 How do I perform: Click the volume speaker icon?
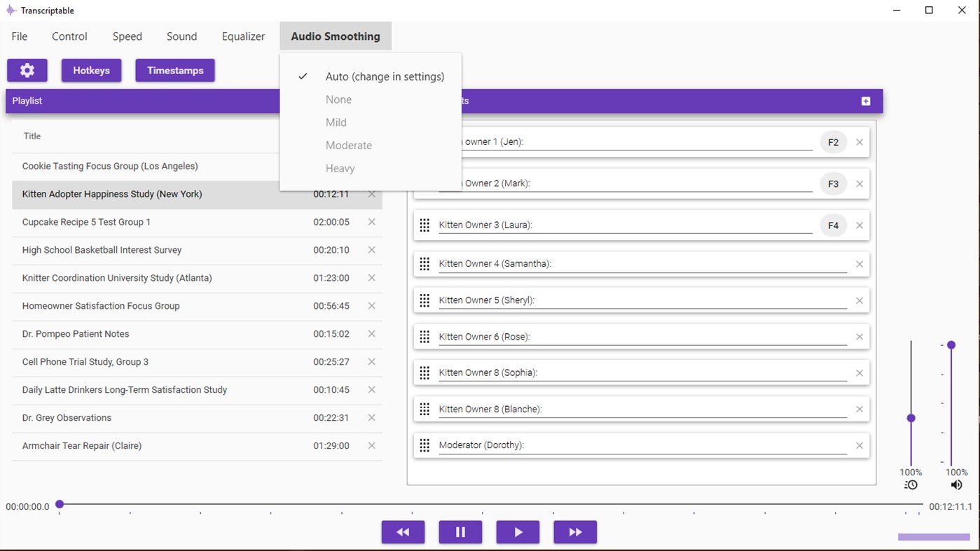[x=956, y=484]
